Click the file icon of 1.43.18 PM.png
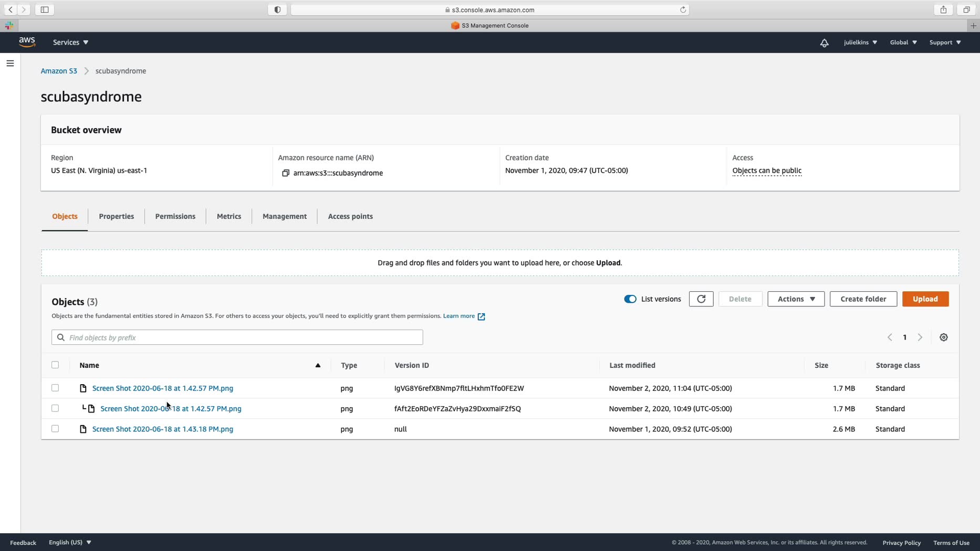 click(83, 429)
